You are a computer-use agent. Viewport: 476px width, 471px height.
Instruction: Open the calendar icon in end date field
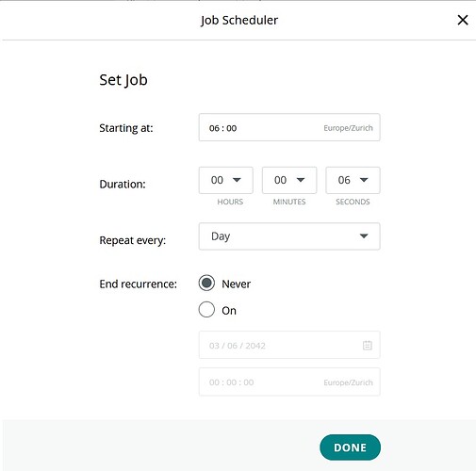tap(368, 345)
